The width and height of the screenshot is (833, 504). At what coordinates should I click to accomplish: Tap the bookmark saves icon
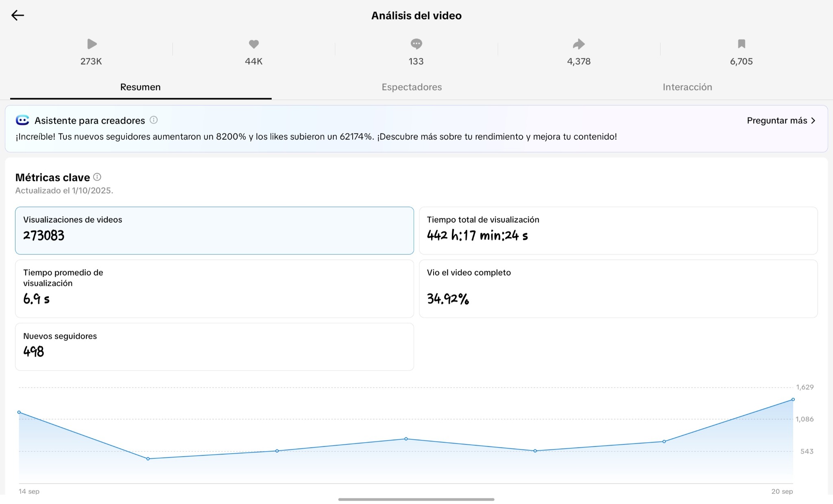click(741, 44)
